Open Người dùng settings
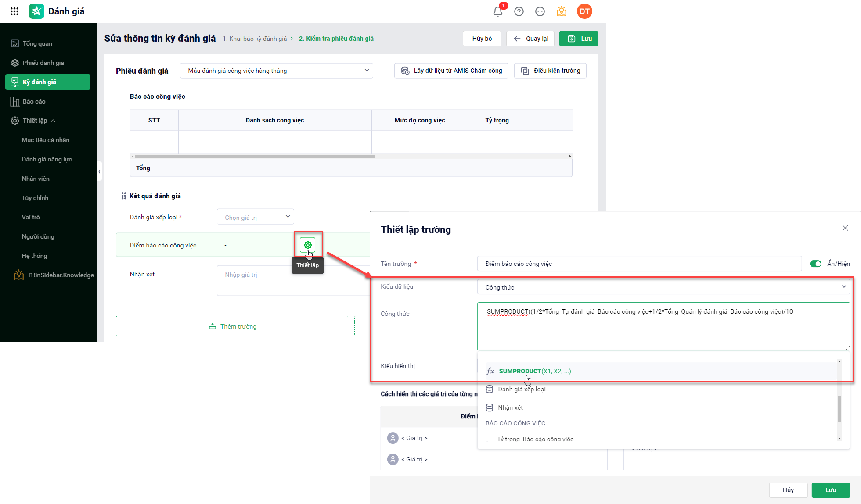Image resolution: width=861 pixels, height=504 pixels. (38, 236)
